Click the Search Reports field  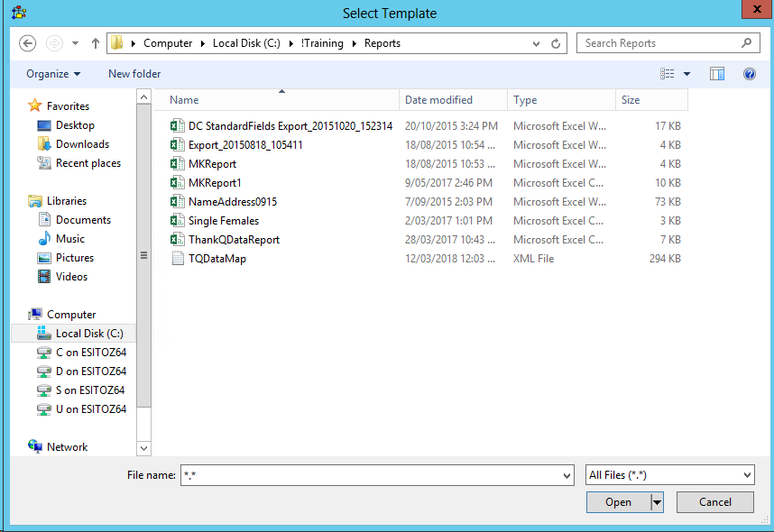pyautogui.click(x=663, y=43)
